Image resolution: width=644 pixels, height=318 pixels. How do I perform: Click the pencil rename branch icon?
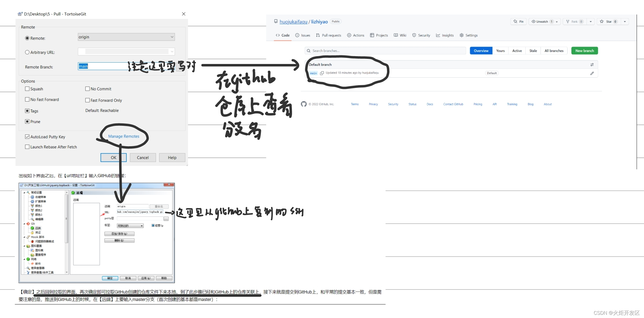click(x=592, y=73)
